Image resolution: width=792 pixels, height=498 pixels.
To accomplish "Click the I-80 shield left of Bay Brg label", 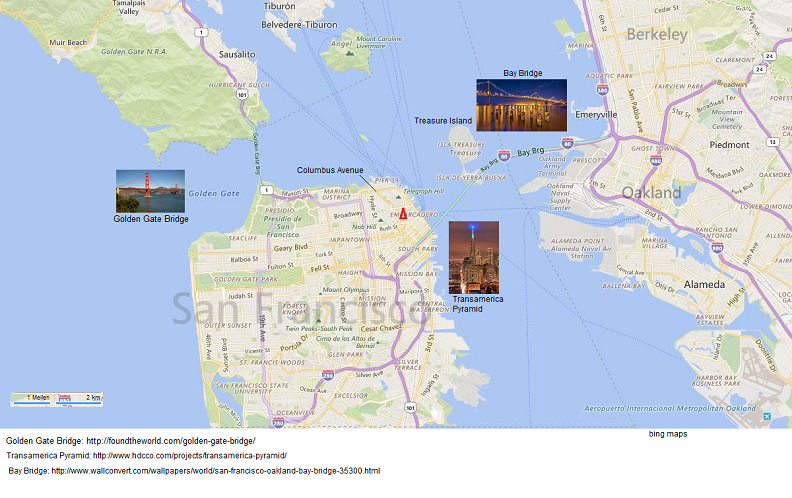I will [x=504, y=155].
